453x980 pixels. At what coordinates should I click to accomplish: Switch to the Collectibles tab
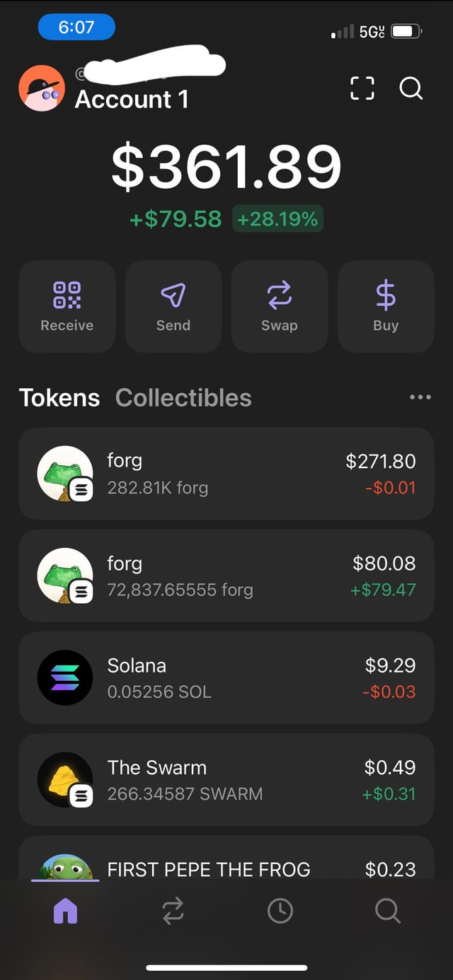pyautogui.click(x=183, y=398)
